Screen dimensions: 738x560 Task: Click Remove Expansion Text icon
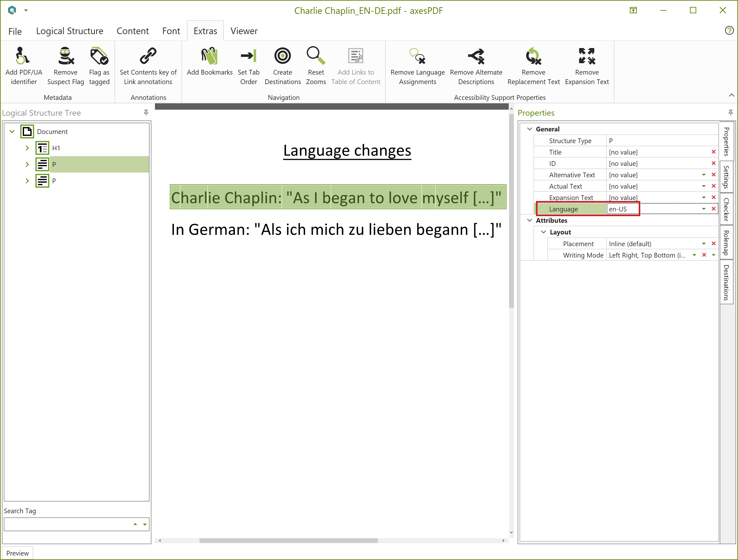[x=587, y=56]
